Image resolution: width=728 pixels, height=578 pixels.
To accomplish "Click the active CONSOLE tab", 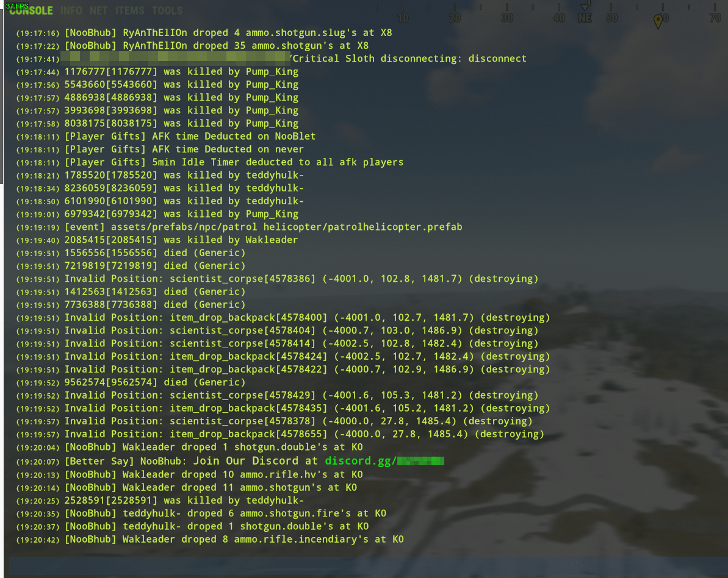I will [31, 10].
